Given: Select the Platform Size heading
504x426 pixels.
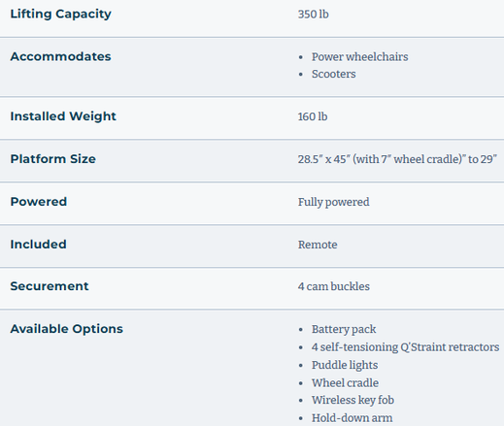Looking at the screenshot, I should [x=53, y=159].
